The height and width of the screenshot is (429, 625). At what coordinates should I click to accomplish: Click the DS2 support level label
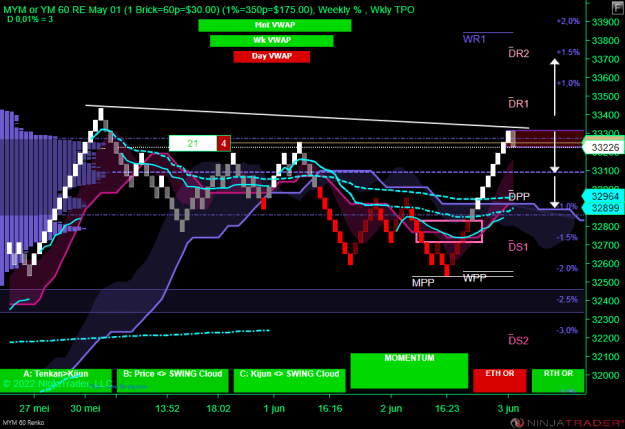[x=519, y=340]
